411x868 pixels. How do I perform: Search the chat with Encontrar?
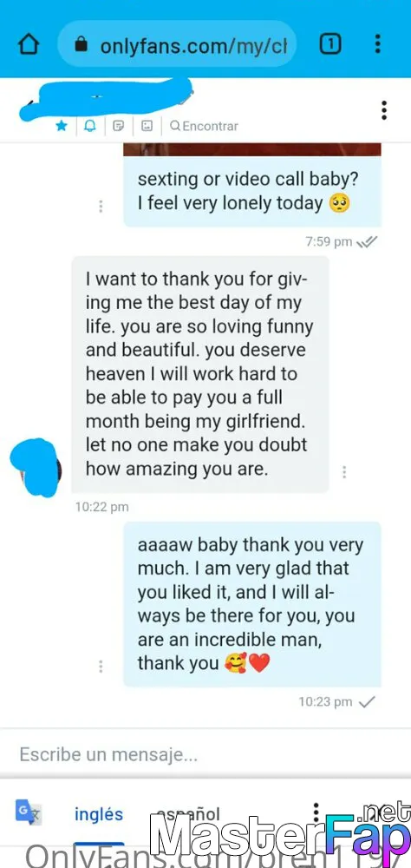coord(204,126)
